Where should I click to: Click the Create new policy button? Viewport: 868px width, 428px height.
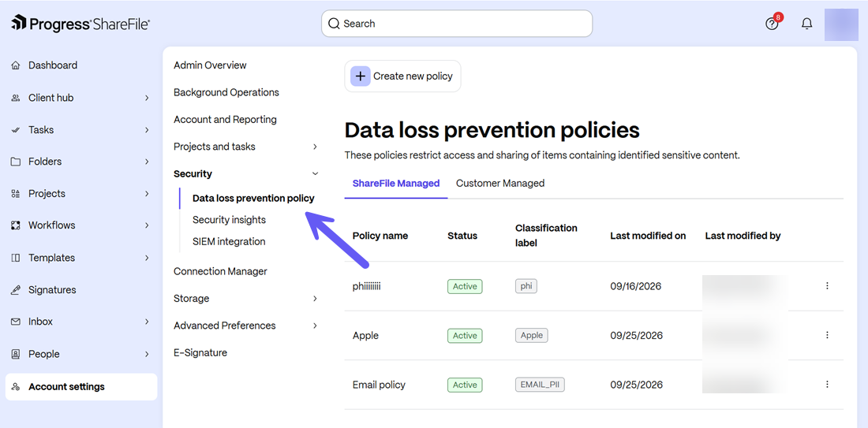402,76
